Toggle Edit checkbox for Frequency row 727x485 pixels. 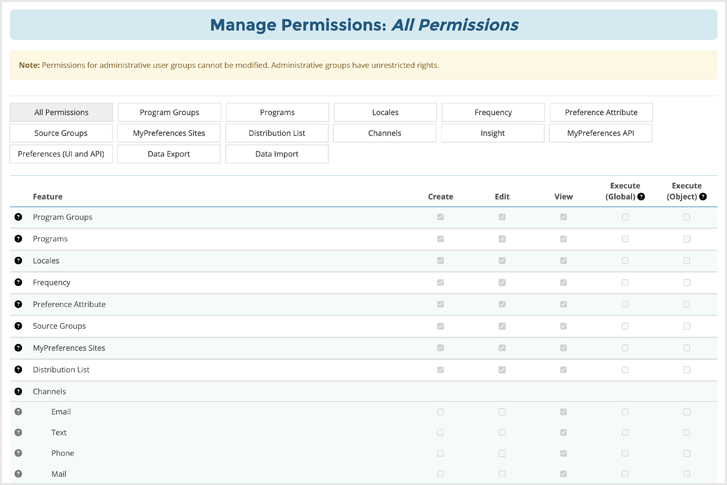point(502,283)
